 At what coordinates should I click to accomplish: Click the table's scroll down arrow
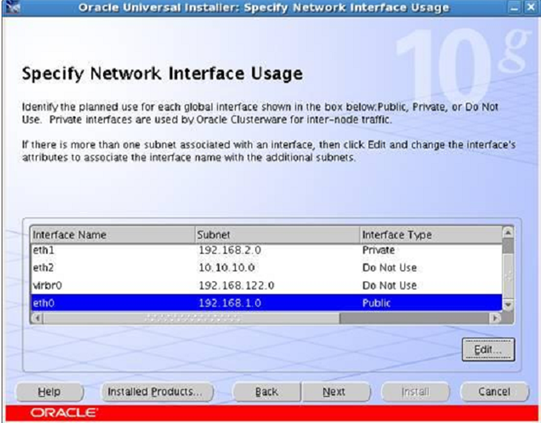click(x=508, y=305)
